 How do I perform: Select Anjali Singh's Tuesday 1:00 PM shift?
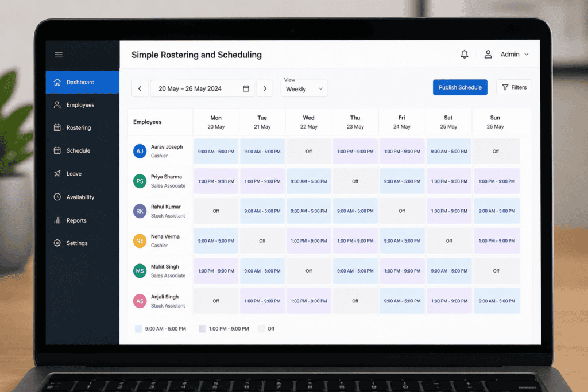pyautogui.click(x=262, y=301)
